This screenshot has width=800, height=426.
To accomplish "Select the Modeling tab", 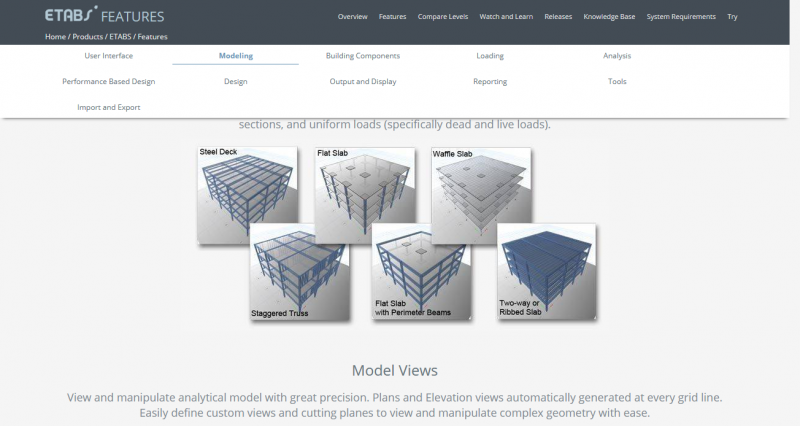I will pos(236,56).
